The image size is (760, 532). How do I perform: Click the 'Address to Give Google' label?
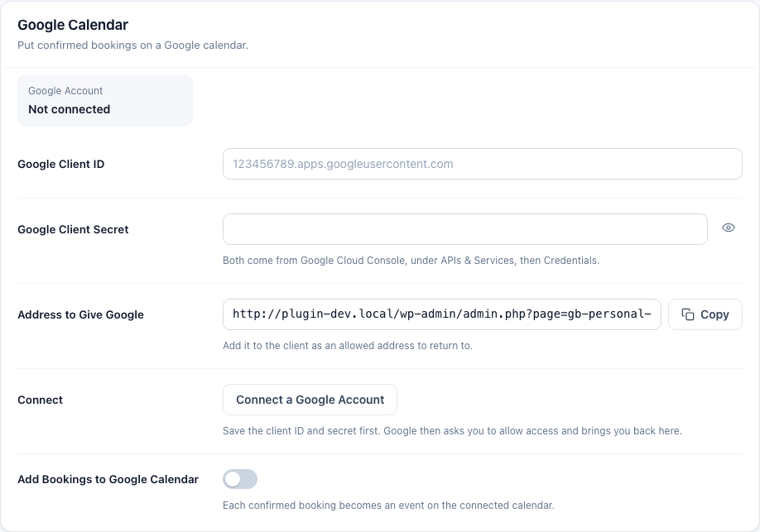click(x=80, y=315)
